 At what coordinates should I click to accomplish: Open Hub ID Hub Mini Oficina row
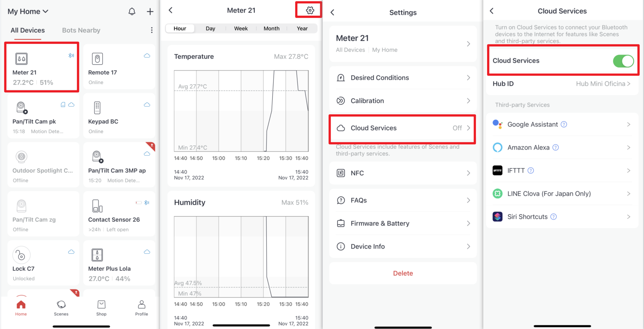562,84
